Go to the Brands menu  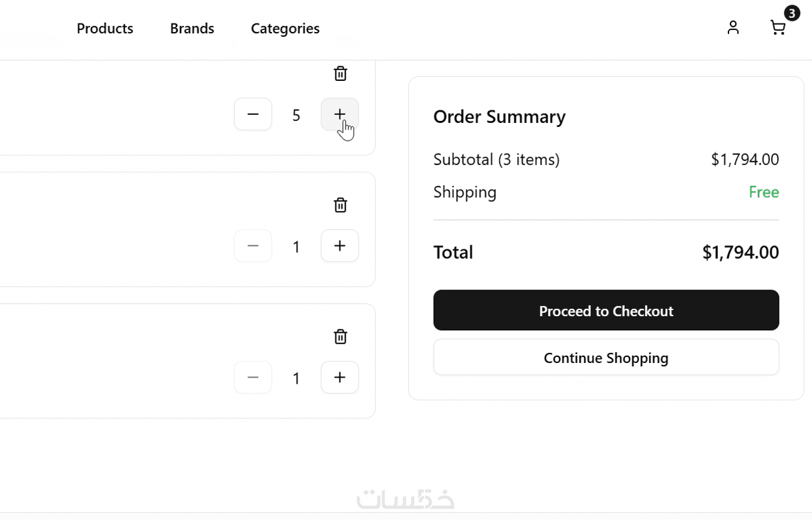pos(192,28)
